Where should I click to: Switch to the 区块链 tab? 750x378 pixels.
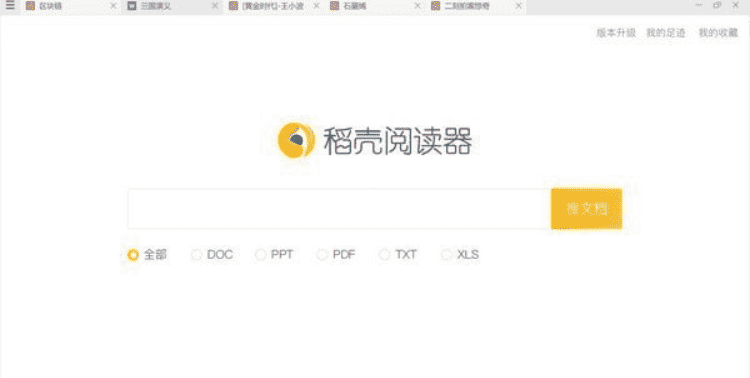pyautogui.click(x=70, y=6)
